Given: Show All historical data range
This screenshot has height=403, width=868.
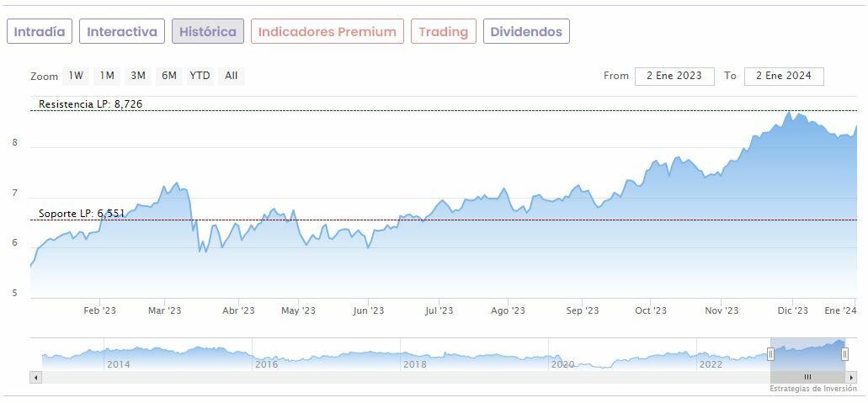Looking at the screenshot, I should click(x=232, y=76).
